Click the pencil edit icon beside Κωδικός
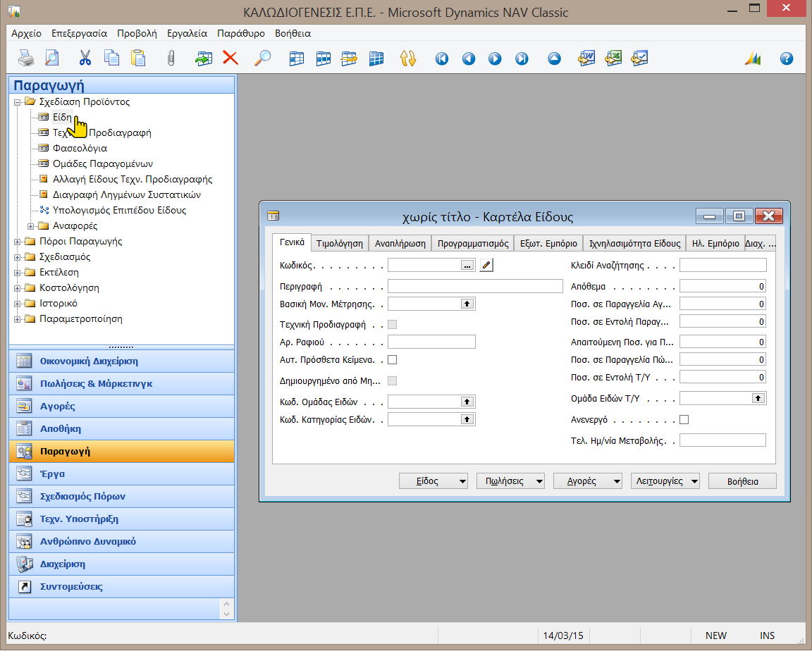Viewport: 812px width, 651px height. pyautogui.click(x=486, y=265)
